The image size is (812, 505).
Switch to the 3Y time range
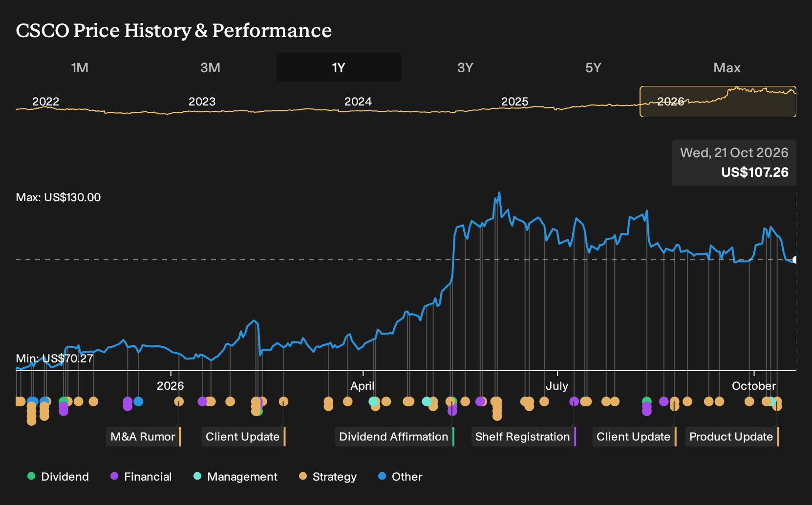point(465,67)
